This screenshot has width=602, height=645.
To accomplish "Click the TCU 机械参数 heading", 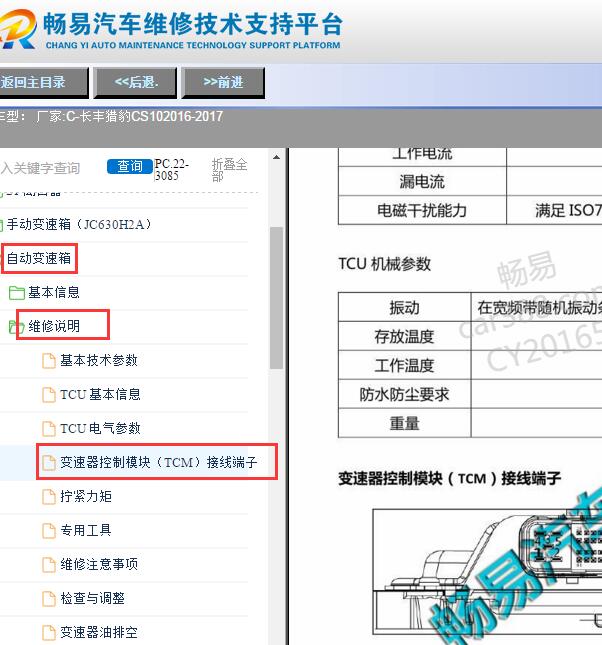I will pyautogui.click(x=384, y=264).
